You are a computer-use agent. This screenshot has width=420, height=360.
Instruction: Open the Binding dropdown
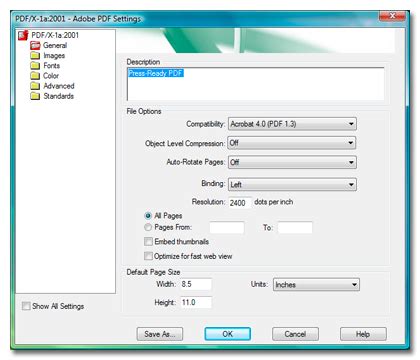click(x=292, y=184)
